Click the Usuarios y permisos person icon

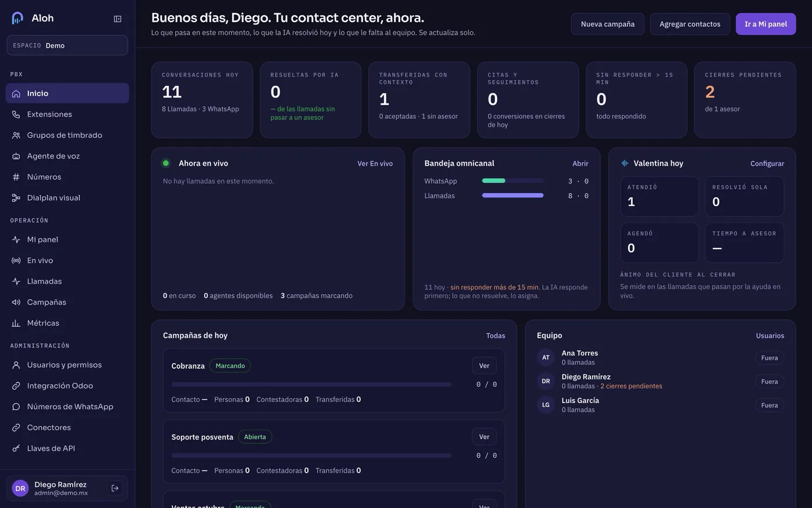[x=16, y=365]
